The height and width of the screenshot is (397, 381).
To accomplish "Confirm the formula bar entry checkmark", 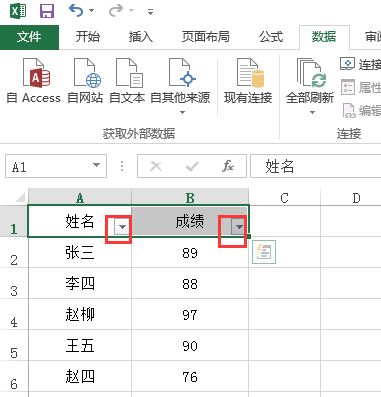I will (x=192, y=166).
